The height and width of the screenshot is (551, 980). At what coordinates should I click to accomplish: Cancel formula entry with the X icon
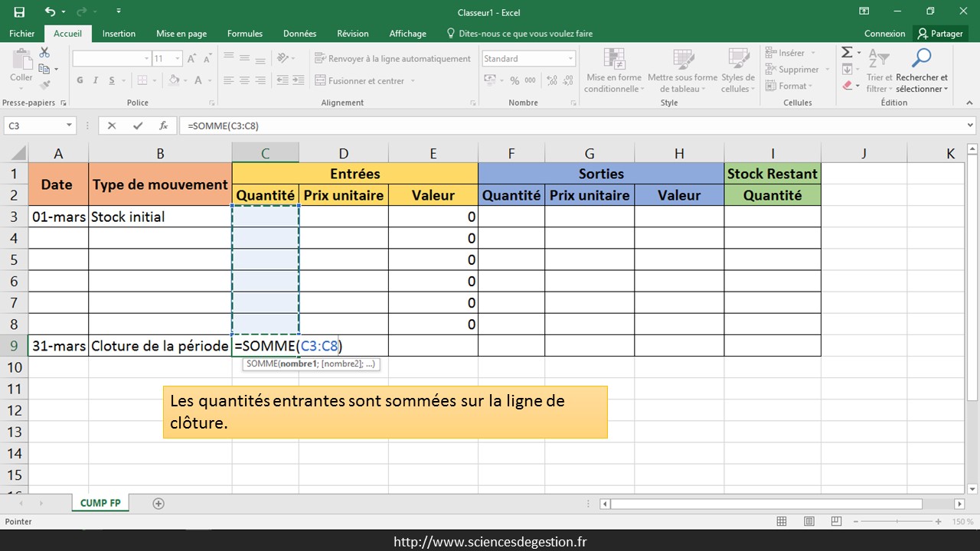coord(112,126)
